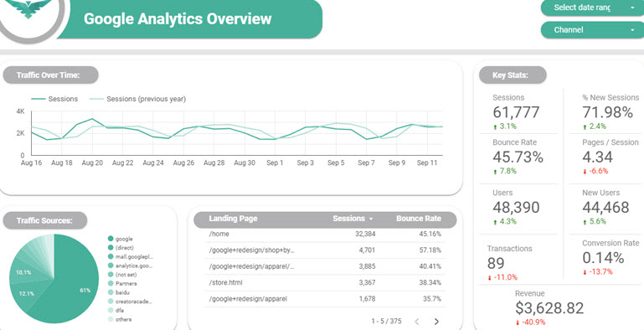Click the Sessions column sort arrow
644x330 pixels.
371,219
